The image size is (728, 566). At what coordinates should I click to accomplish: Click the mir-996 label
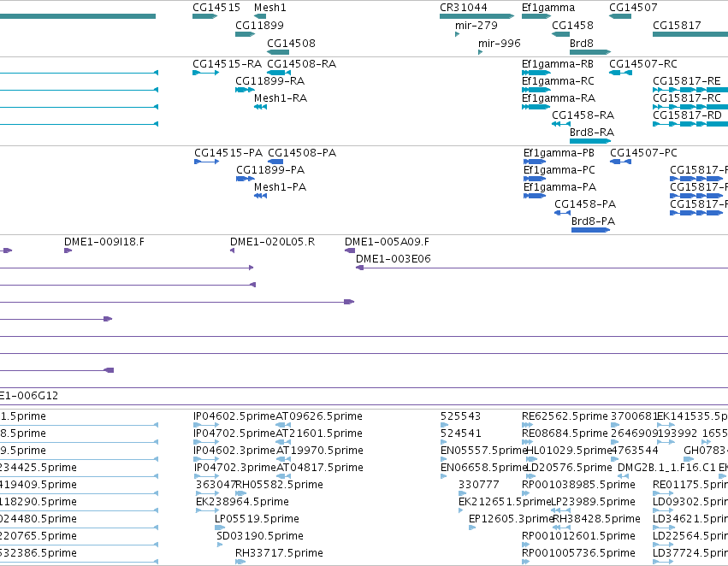point(500,43)
